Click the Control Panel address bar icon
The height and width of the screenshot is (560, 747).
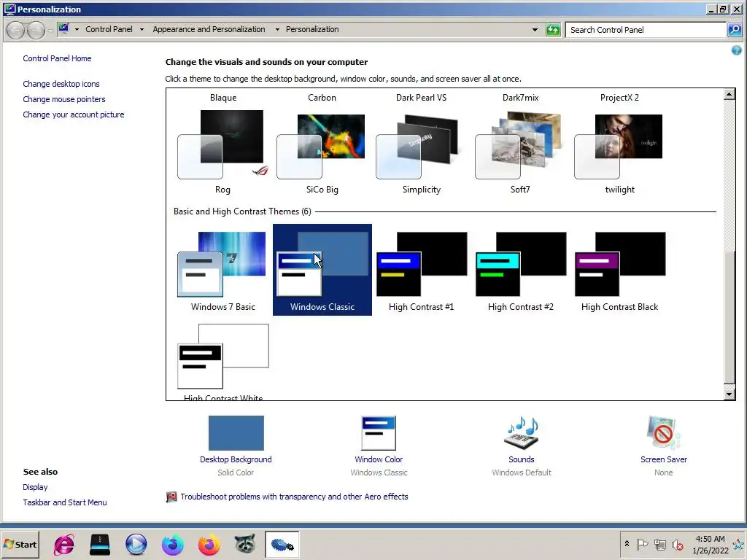pos(63,29)
